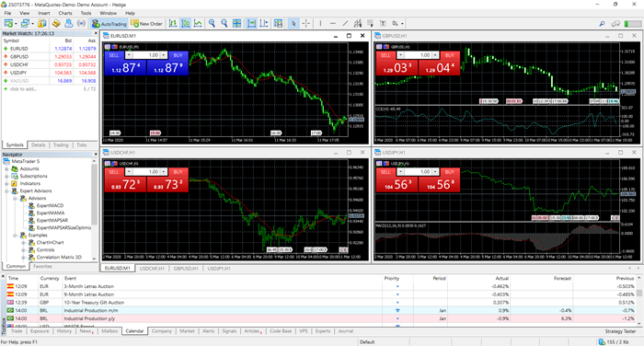Expand the Accounts tree node
This screenshot has width=644, height=346.
(x=6, y=169)
